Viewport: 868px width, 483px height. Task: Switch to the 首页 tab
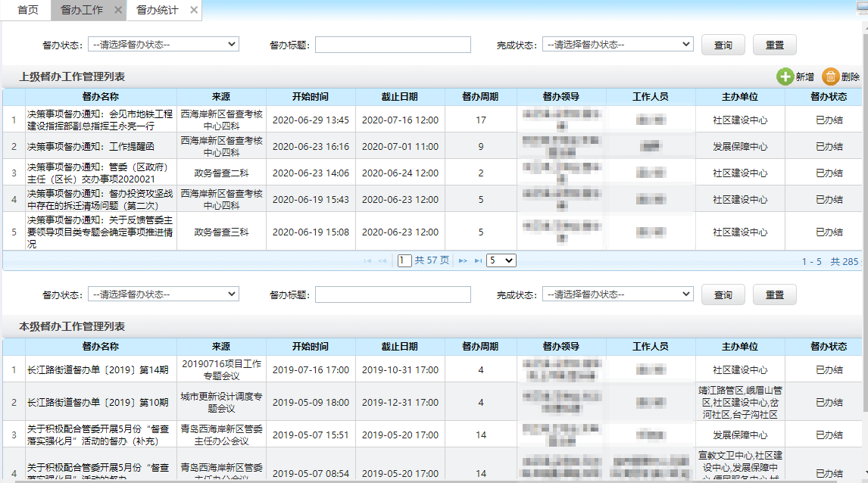pyautogui.click(x=28, y=10)
